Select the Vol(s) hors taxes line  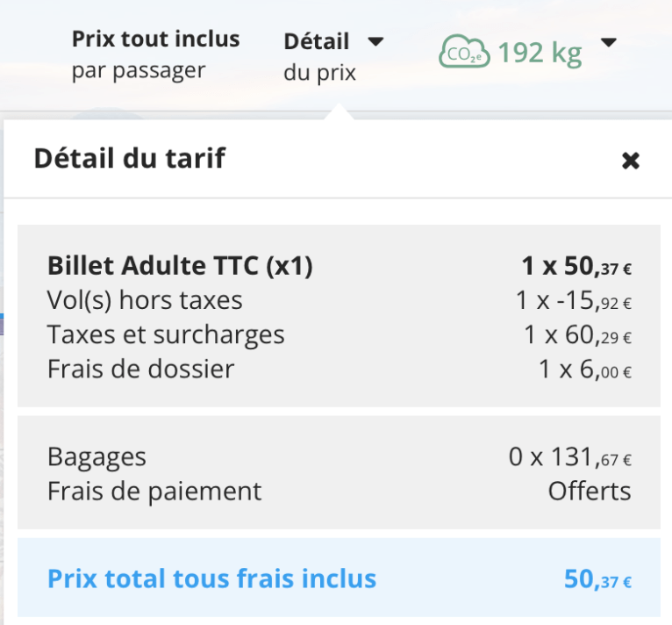click(145, 300)
